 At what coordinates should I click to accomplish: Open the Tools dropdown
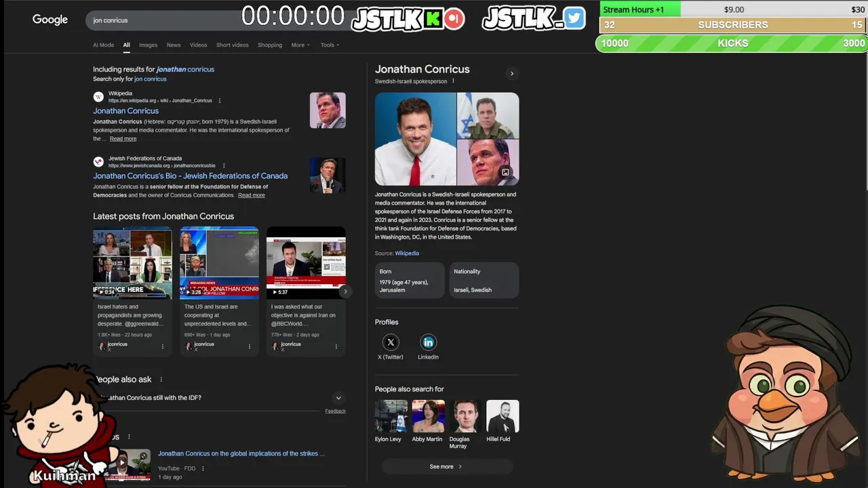point(330,45)
